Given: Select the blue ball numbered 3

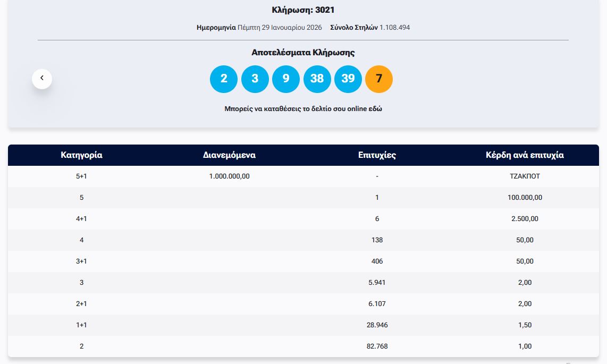Looking at the screenshot, I should click(255, 79).
